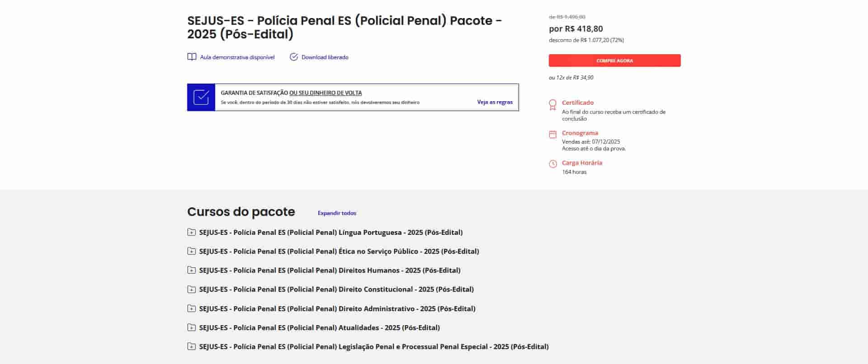This screenshot has height=364, width=868.
Task: Click the Carga Horária clock icon
Action: point(552,164)
